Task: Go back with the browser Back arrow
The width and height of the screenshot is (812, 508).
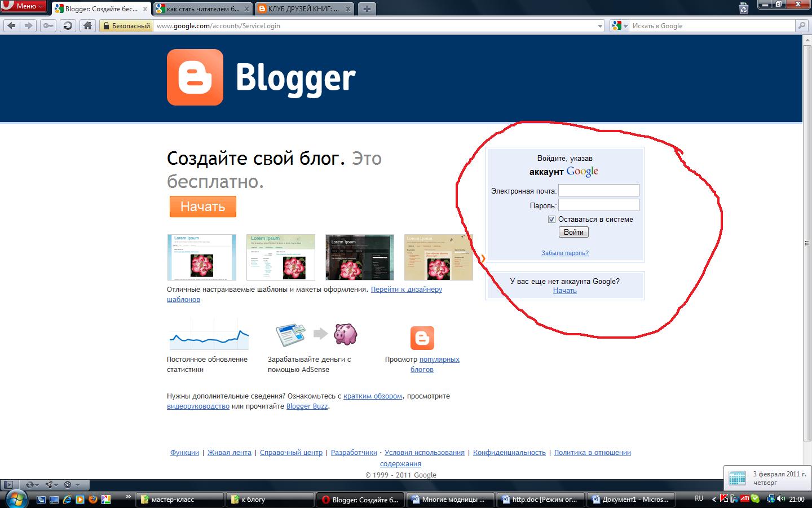Action: tap(11, 25)
